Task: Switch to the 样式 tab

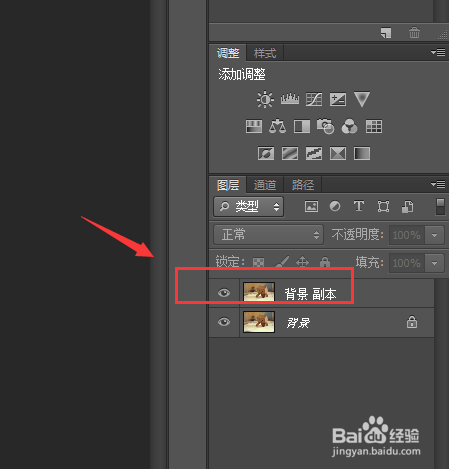Action: click(265, 53)
